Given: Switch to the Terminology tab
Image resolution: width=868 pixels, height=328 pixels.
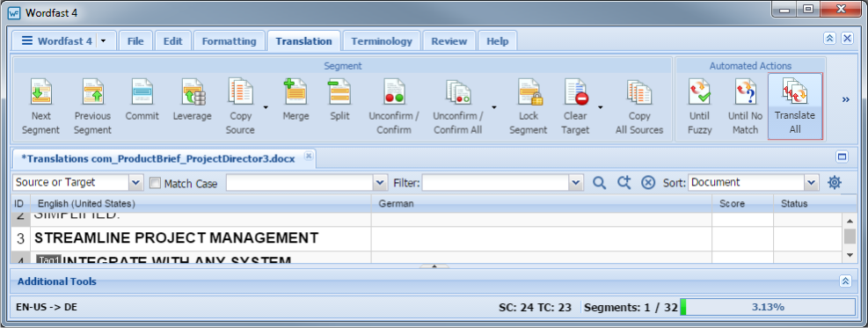Looking at the screenshot, I should tap(382, 41).
